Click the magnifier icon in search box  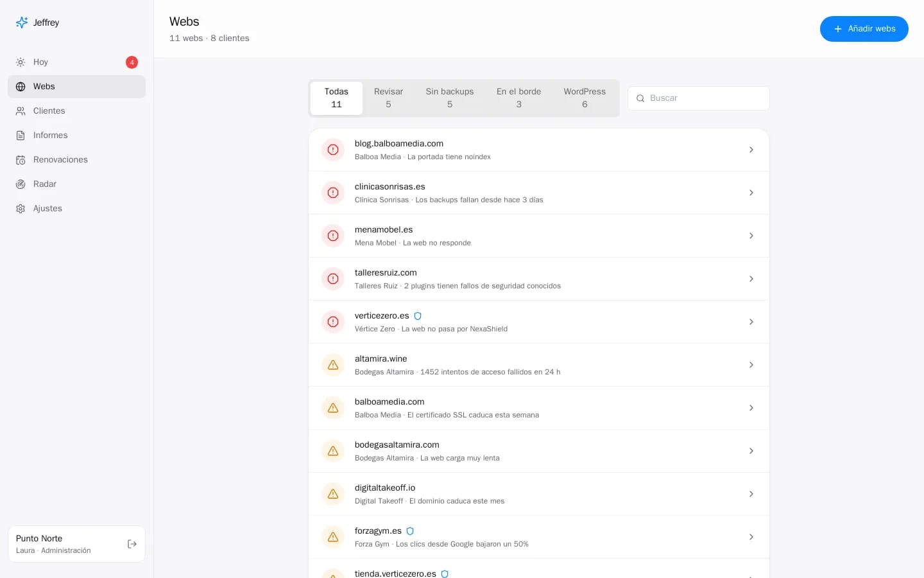[640, 98]
